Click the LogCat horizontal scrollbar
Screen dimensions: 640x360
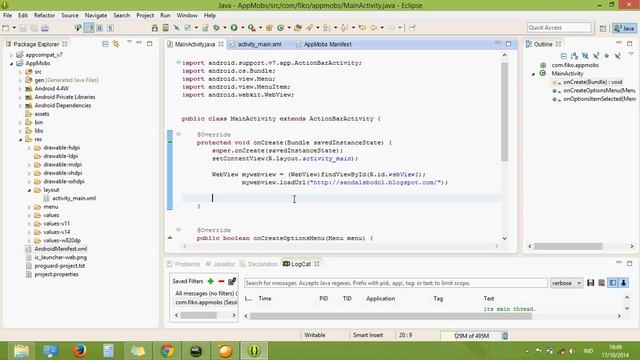[x=391, y=316]
